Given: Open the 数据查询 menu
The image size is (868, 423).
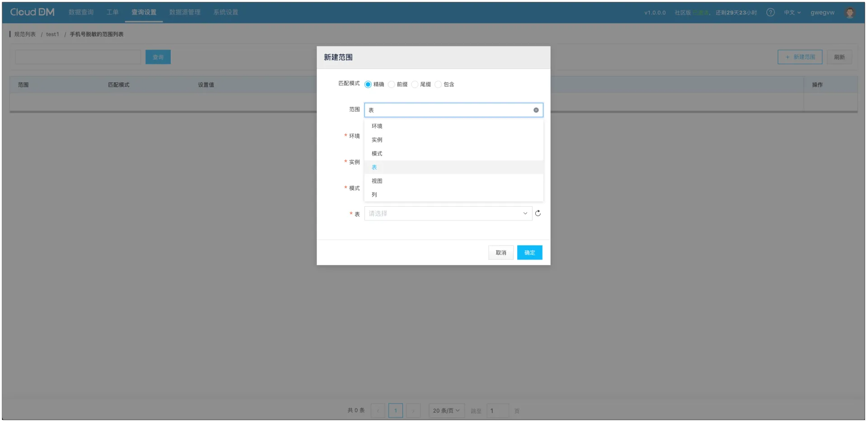Looking at the screenshot, I should pos(81,12).
